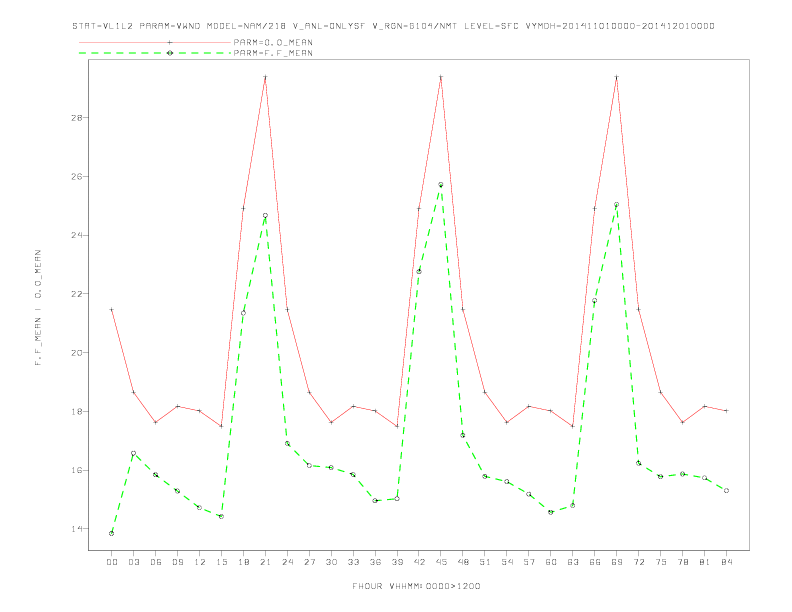Image resolution: width=792 pixels, height=612 pixels.
Task: Click the x-axis tick label 30
Action: pos(331,562)
